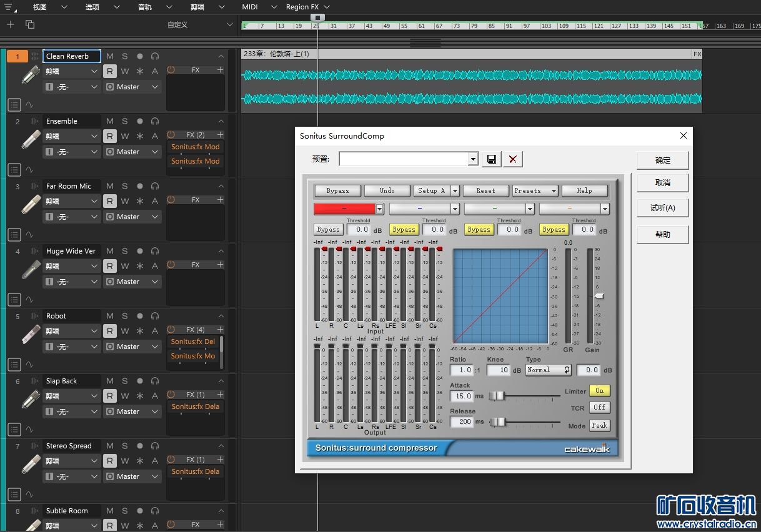Screen dimensions: 761x532
Task: Delete the preset with the red X icon
Action: coord(513,159)
